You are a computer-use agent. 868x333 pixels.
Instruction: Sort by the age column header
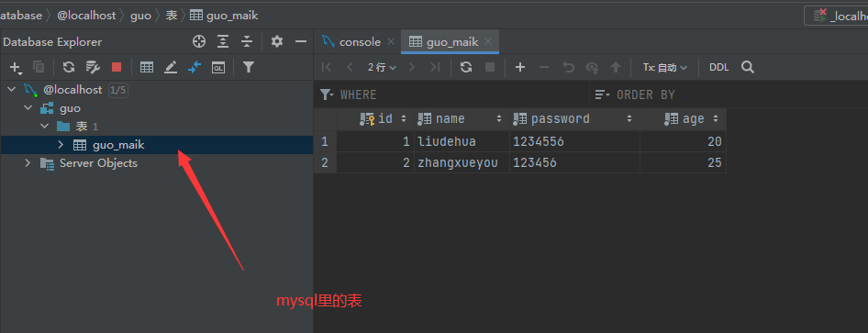coord(683,119)
